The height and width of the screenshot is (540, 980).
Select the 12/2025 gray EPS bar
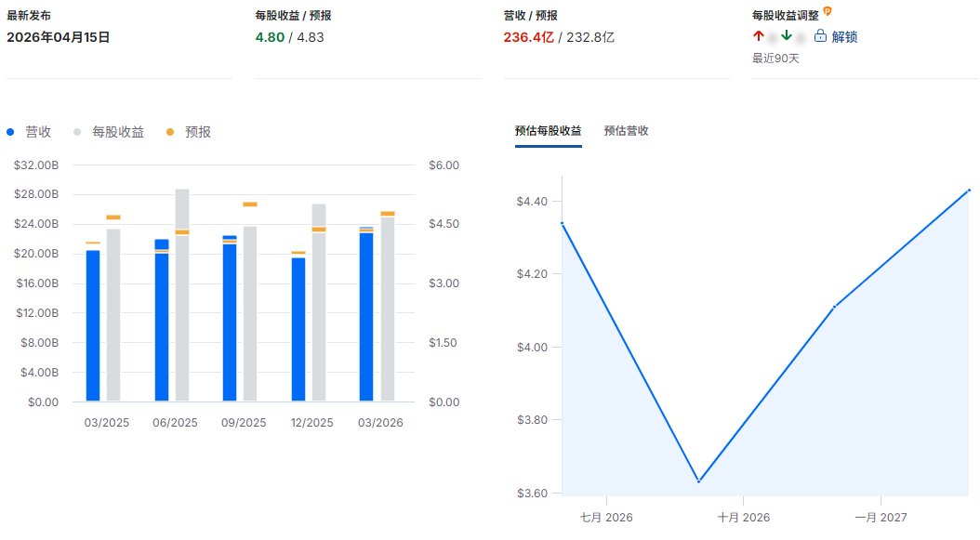tap(319, 302)
